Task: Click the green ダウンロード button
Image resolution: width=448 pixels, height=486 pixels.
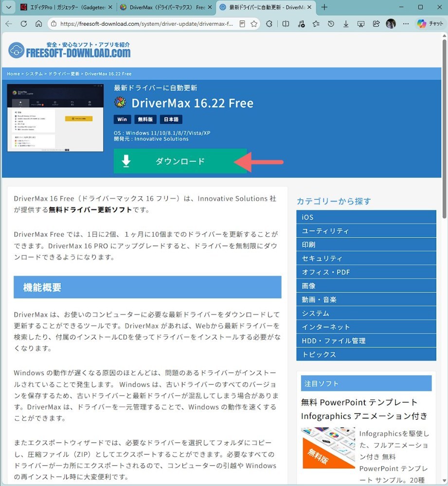Action: pyautogui.click(x=180, y=161)
